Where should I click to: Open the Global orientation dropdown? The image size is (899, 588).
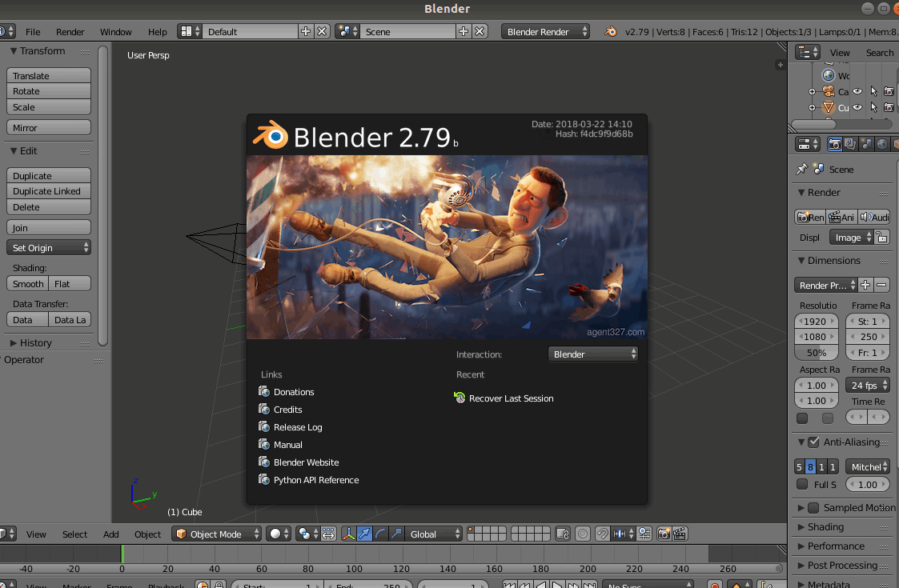(x=433, y=534)
